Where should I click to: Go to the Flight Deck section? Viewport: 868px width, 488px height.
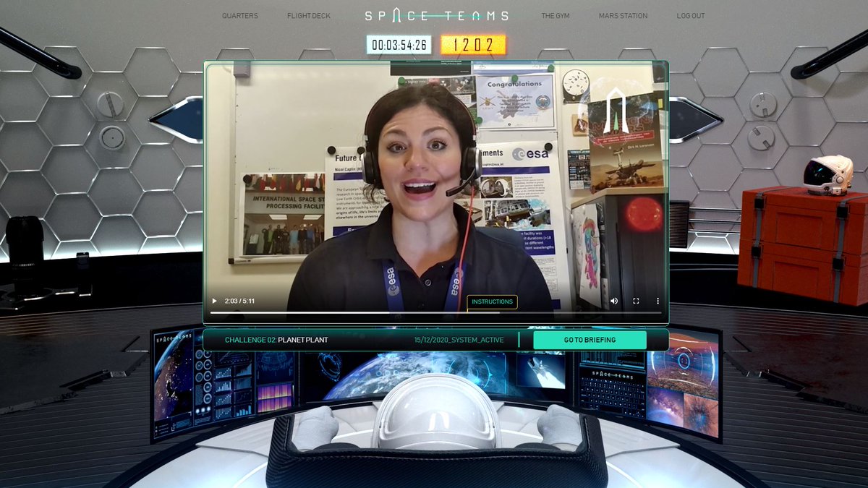(x=308, y=16)
